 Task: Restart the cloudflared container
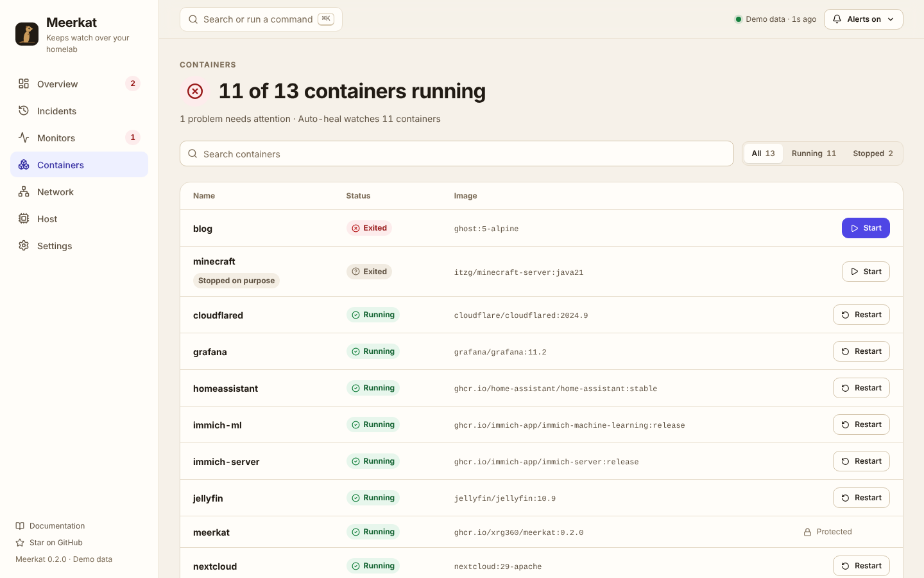(x=861, y=315)
